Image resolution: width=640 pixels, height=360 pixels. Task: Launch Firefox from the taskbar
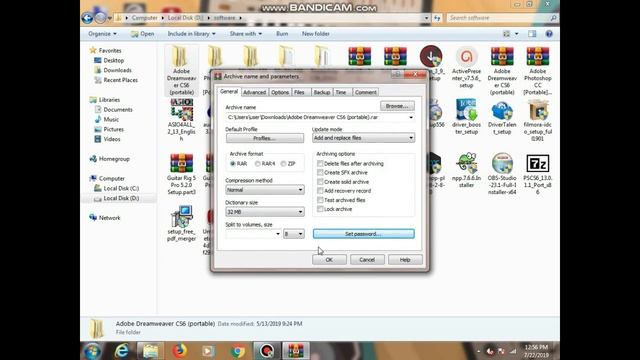click(179, 351)
